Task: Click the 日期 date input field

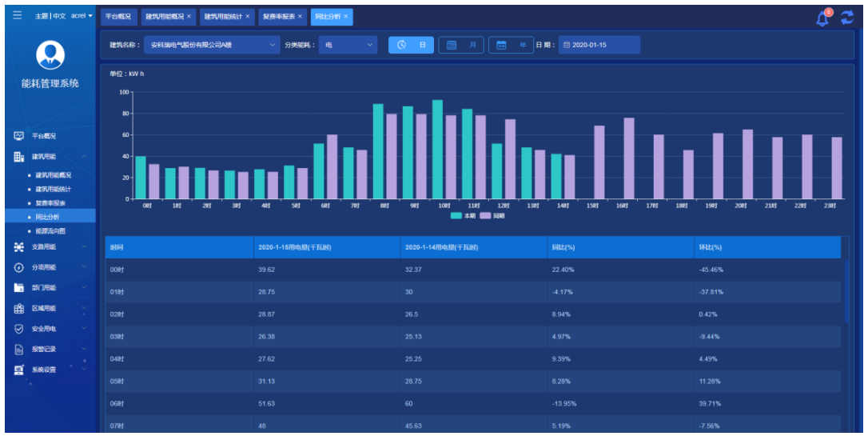Action: coord(599,45)
